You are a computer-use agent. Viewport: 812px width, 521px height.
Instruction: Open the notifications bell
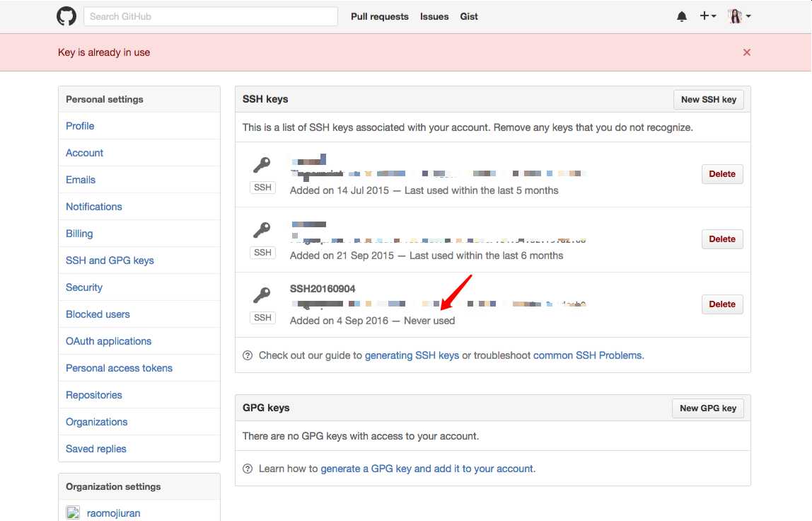click(x=682, y=16)
